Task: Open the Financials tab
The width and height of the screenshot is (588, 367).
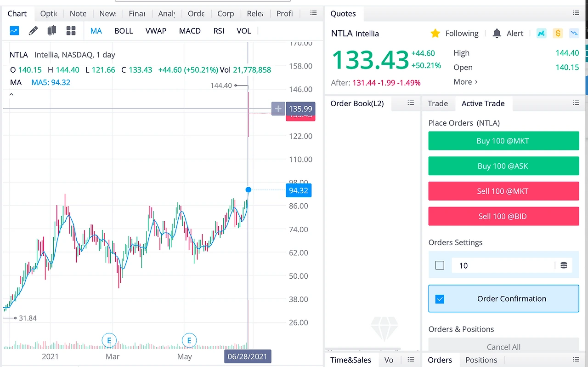Action: coord(137,13)
